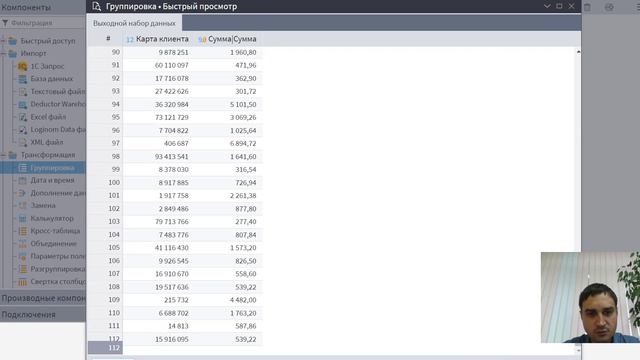Maximize the Быстрый просмотр window

point(559,6)
